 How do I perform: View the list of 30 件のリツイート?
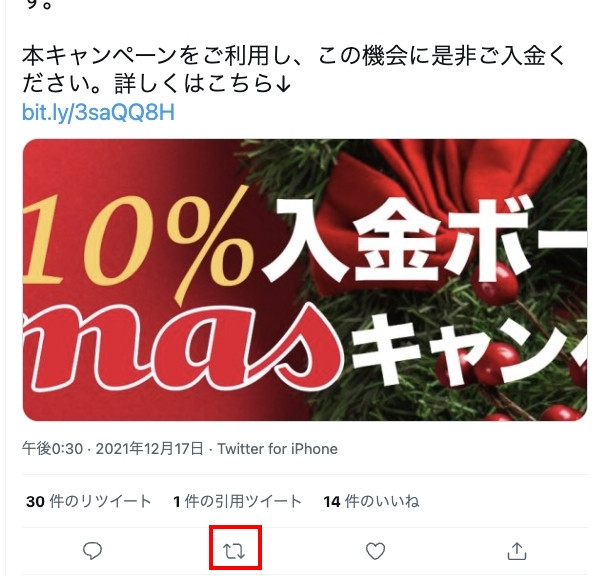[x=88, y=501]
